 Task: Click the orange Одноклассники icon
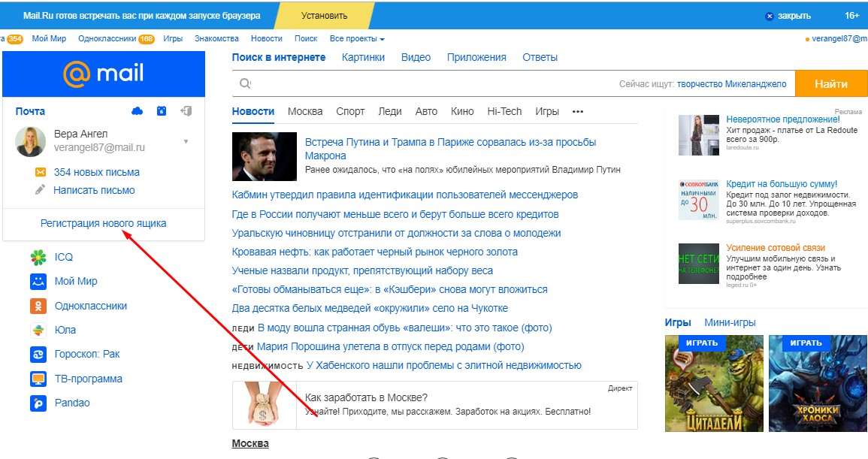pyautogui.click(x=38, y=306)
